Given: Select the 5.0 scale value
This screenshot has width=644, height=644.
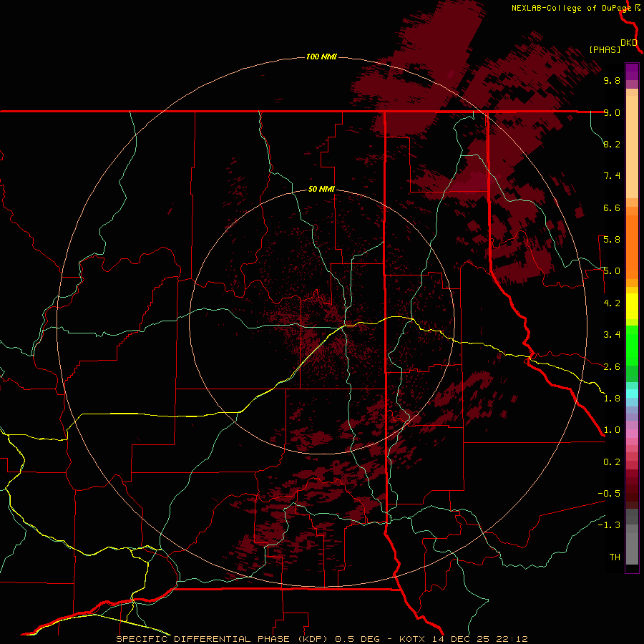Looking at the screenshot, I should (x=612, y=271).
